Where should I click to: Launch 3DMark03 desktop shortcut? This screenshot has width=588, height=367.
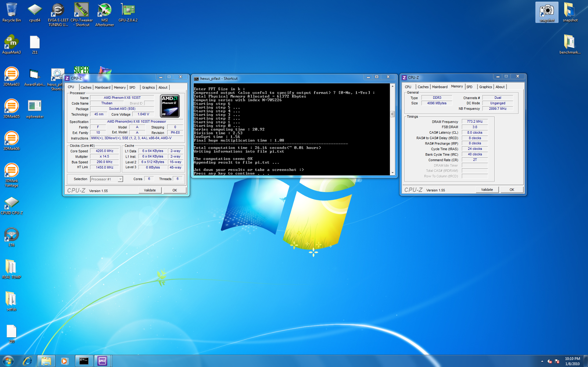pos(11,76)
